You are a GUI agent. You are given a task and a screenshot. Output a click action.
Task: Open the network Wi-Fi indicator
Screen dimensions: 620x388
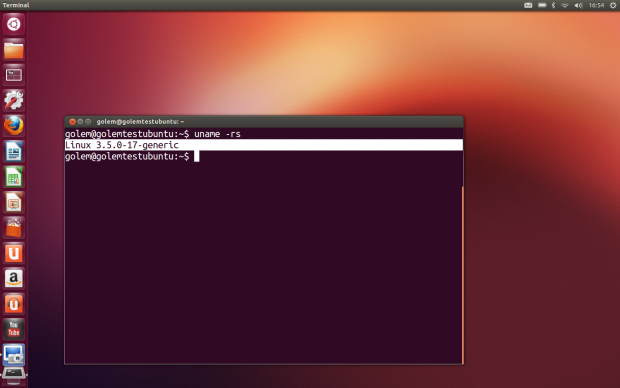[x=565, y=5]
